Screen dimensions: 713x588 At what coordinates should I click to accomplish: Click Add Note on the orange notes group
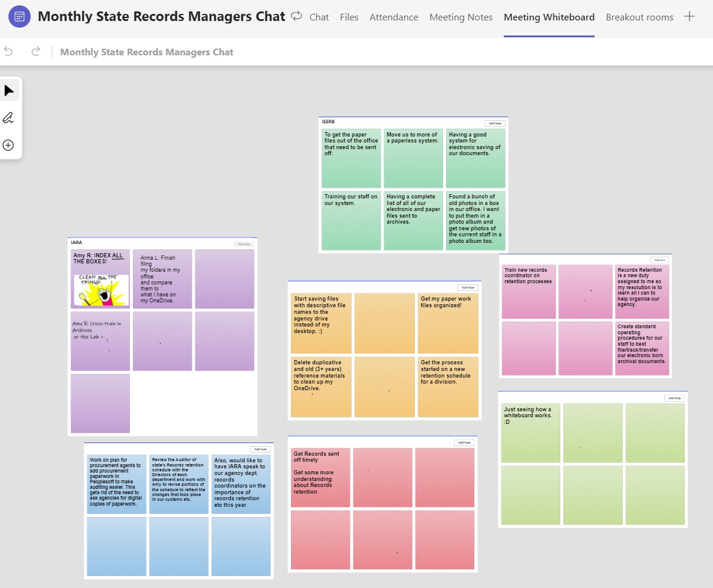click(468, 287)
